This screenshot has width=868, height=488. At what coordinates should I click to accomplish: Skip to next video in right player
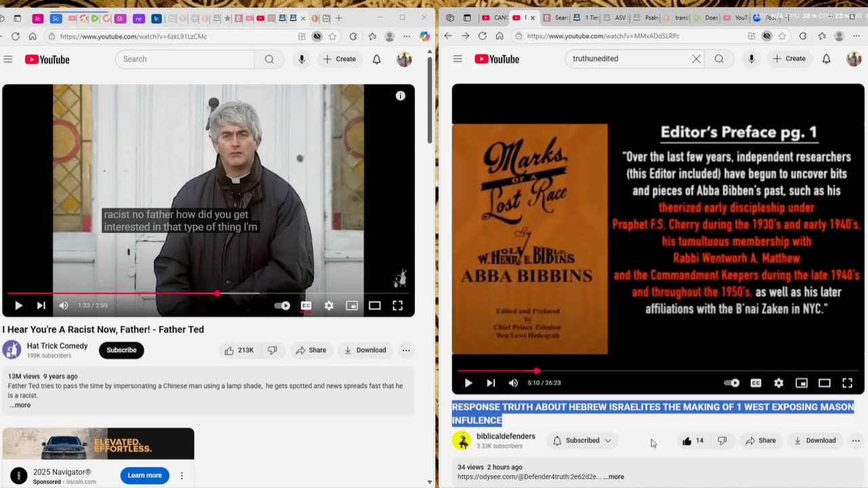[x=490, y=383]
